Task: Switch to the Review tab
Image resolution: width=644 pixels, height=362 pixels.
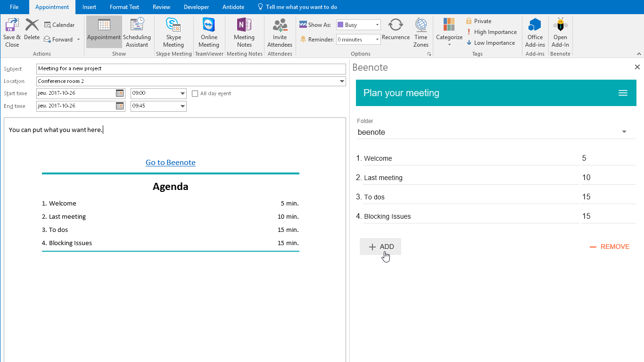Action: tap(161, 7)
